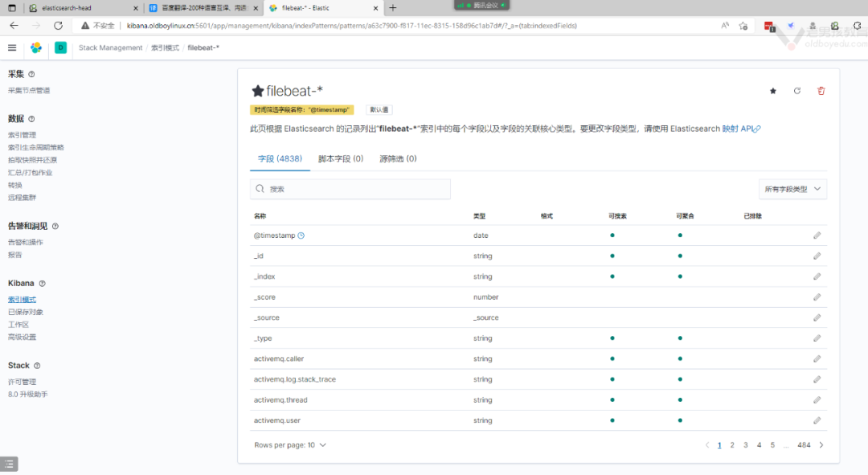Click the help icon beside 数据
The image size is (868, 475).
click(31, 119)
